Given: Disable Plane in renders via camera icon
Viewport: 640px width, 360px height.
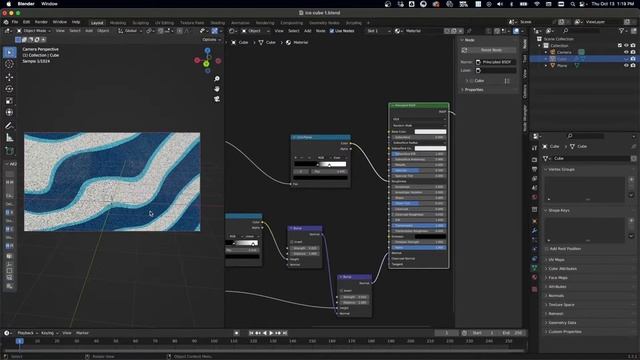Looking at the screenshot, I should 633,65.
